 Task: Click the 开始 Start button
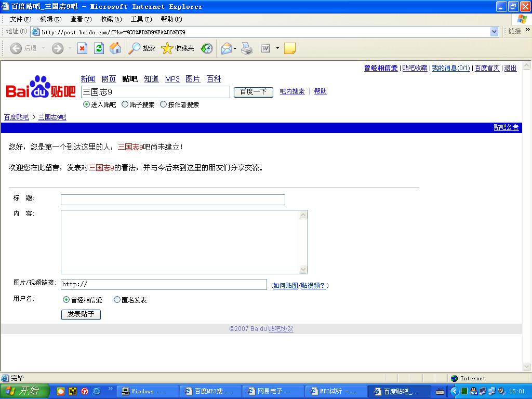pyautogui.click(x=24, y=391)
